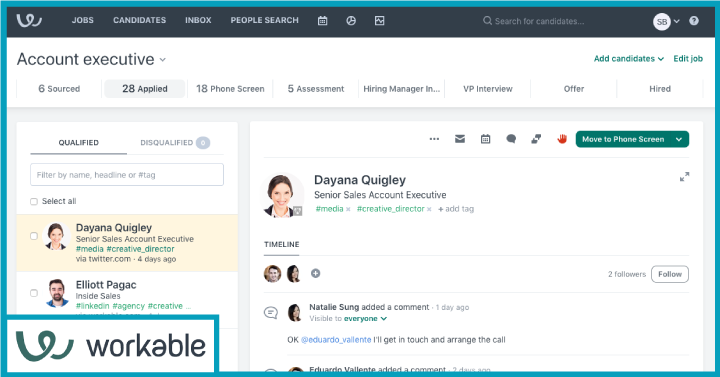The height and width of the screenshot is (377, 720).
Task: Remove the #creative_director tag with its x
Action: [429, 209]
